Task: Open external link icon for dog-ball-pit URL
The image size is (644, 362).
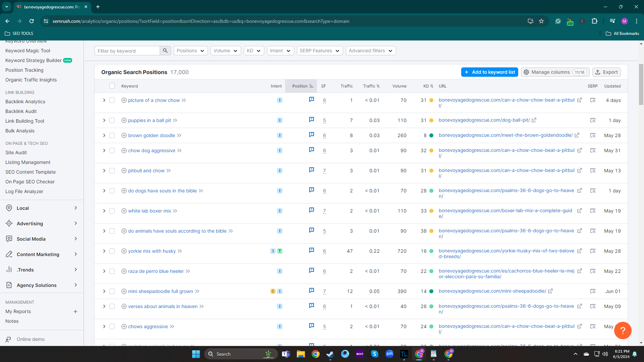Action: pos(534,120)
